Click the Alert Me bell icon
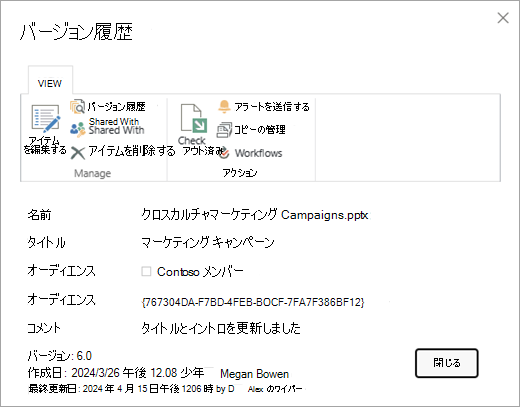 pyautogui.click(x=224, y=106)
